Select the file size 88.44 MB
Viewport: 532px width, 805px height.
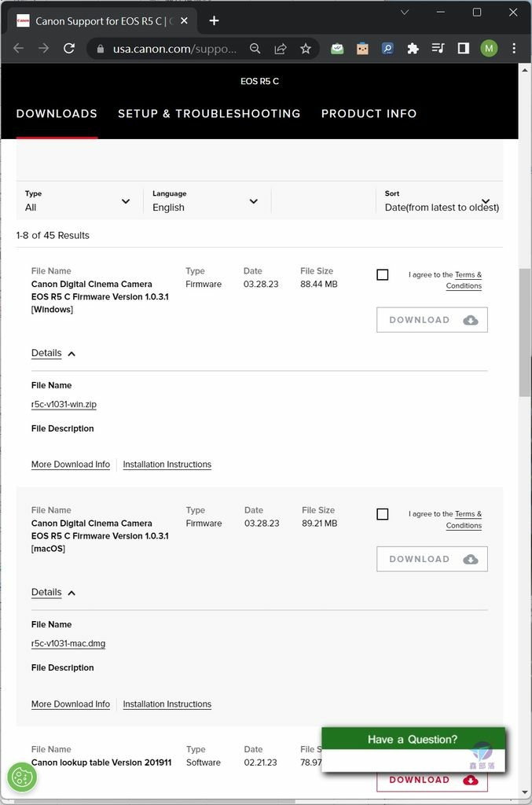(318, 284)
